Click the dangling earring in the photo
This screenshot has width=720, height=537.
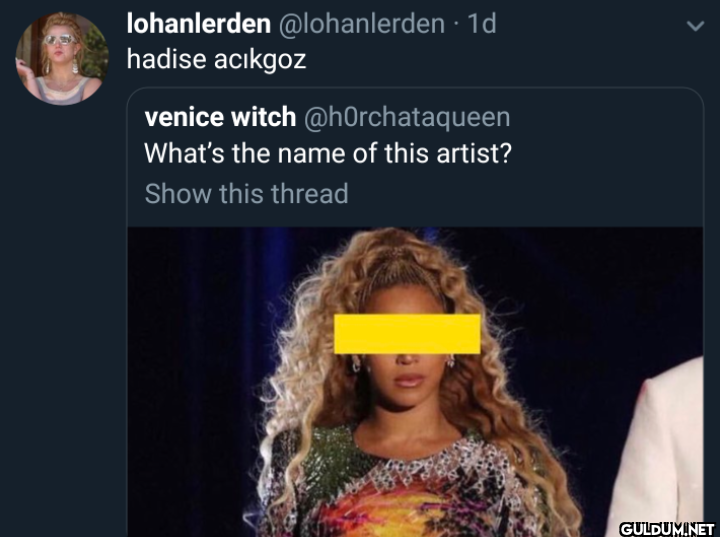click(356, 365)
